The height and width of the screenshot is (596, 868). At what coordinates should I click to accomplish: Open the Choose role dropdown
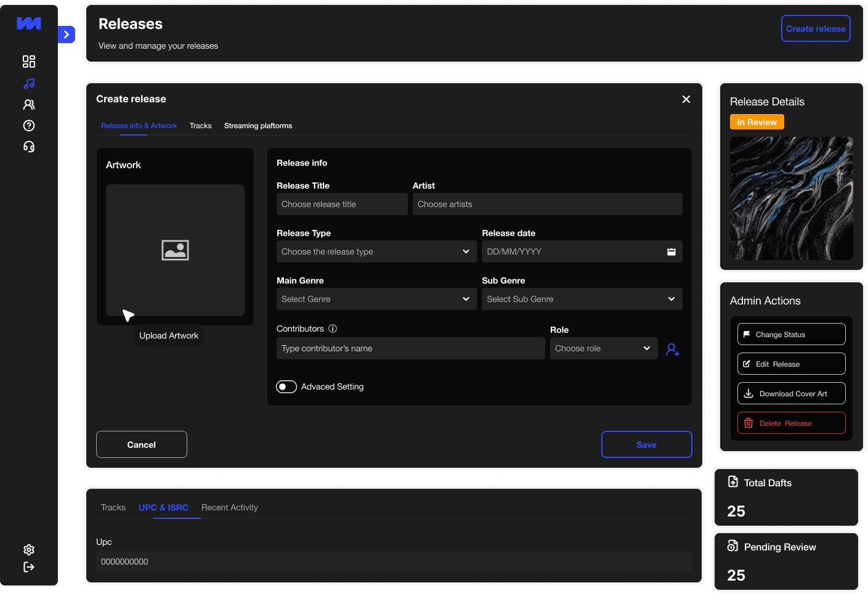pos(604,348)
